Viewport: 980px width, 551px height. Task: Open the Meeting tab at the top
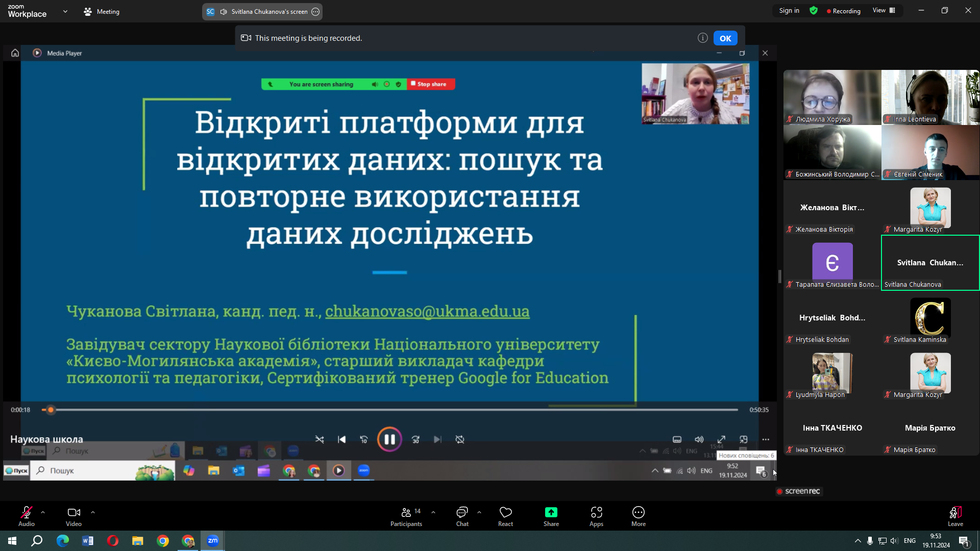(x=102, y=11)
